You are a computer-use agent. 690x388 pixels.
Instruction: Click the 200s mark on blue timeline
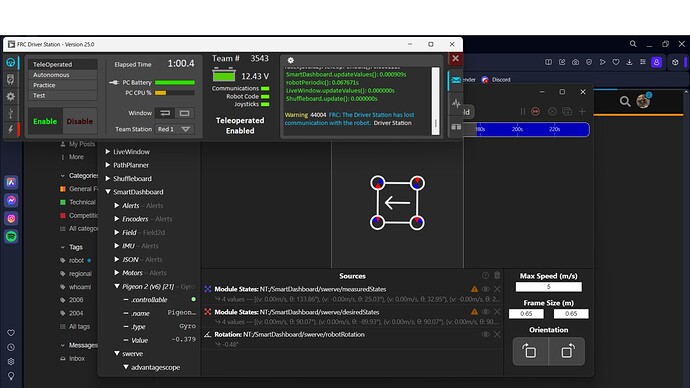517,129
